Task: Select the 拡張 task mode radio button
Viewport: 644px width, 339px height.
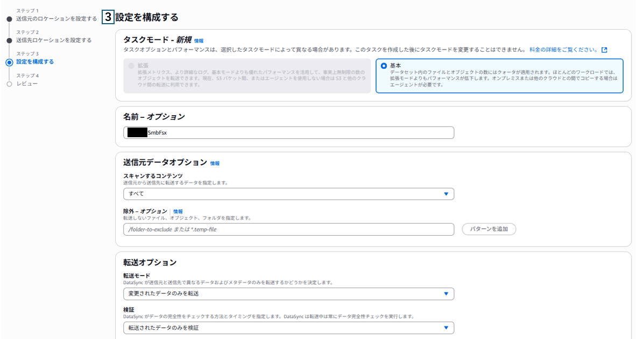Action: [131, 66]
